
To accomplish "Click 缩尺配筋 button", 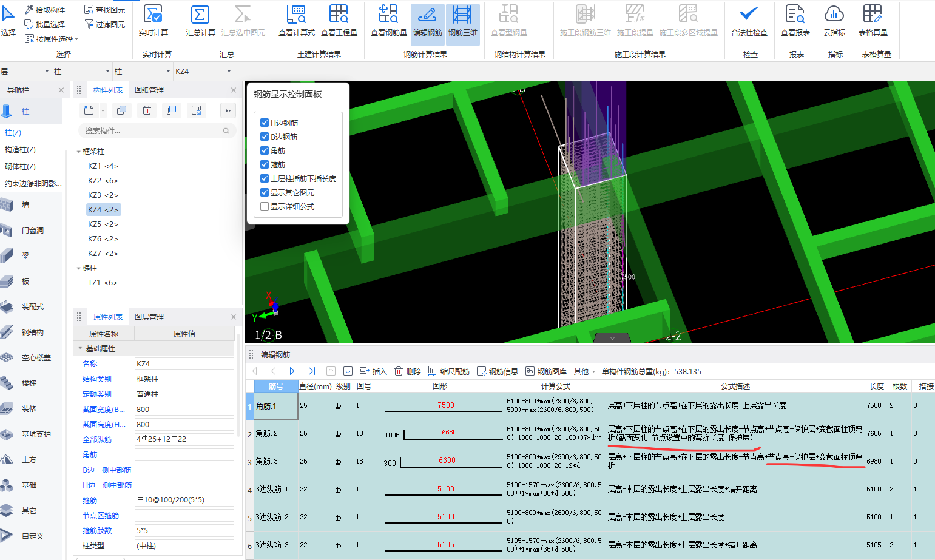I will click(449, 371).
